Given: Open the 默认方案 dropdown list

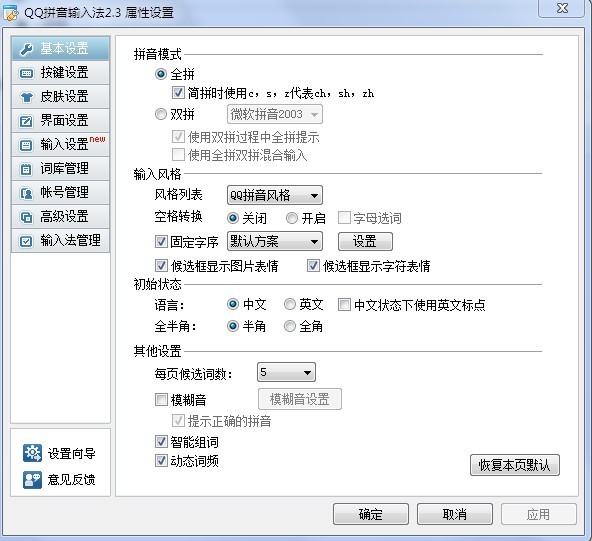Looking at the screenshot, I should [x=274, y=241].
